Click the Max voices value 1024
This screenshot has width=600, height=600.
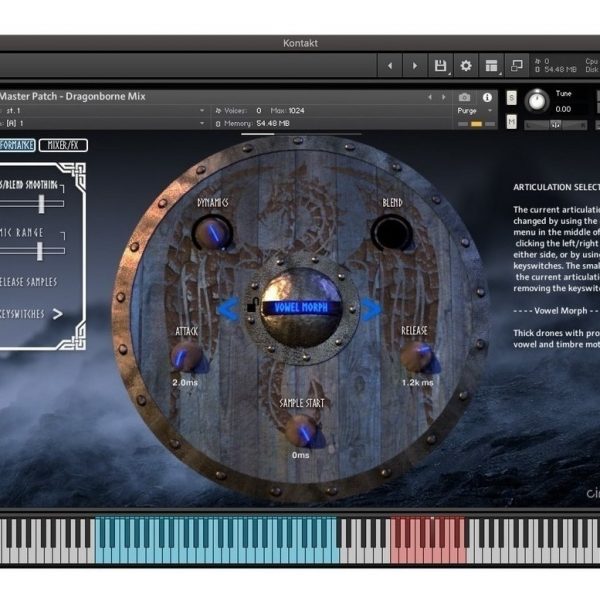click(296, 111)
